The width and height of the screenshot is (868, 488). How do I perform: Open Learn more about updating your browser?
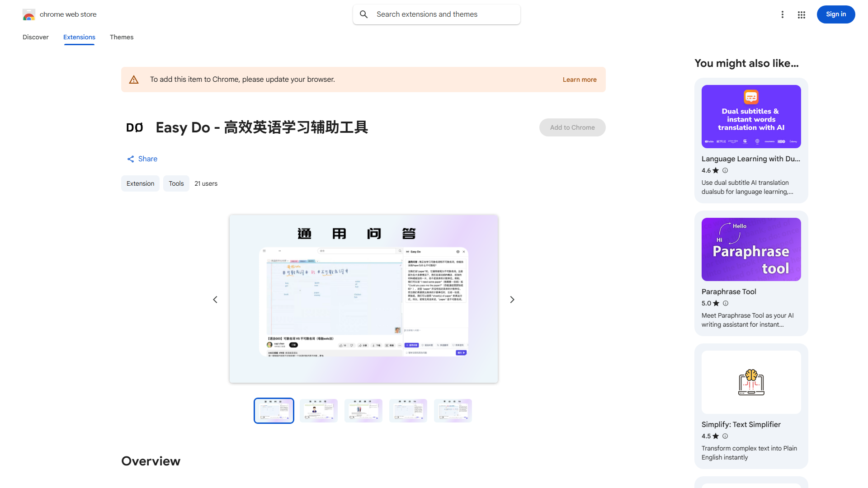pos(579,79)
